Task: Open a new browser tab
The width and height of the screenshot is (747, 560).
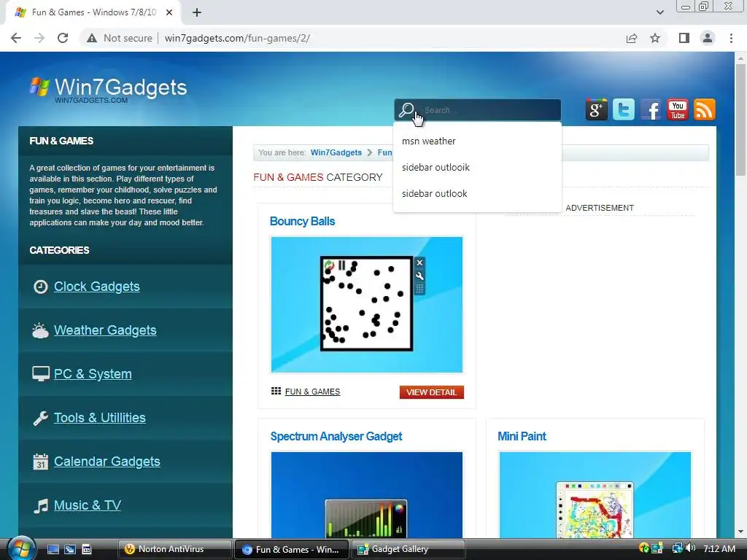Action: coord(197,12)
